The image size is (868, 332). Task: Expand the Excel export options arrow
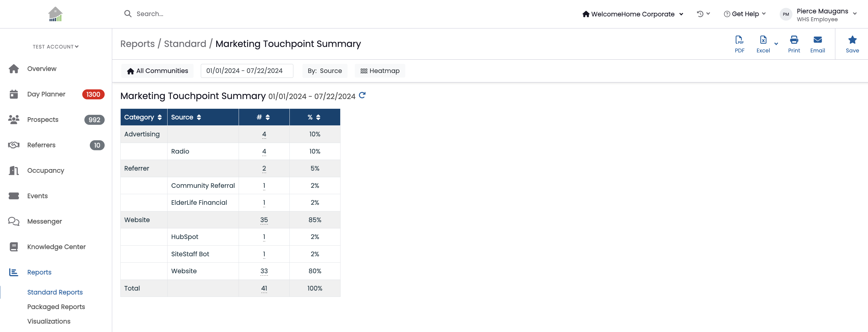(x=776, y=44)
